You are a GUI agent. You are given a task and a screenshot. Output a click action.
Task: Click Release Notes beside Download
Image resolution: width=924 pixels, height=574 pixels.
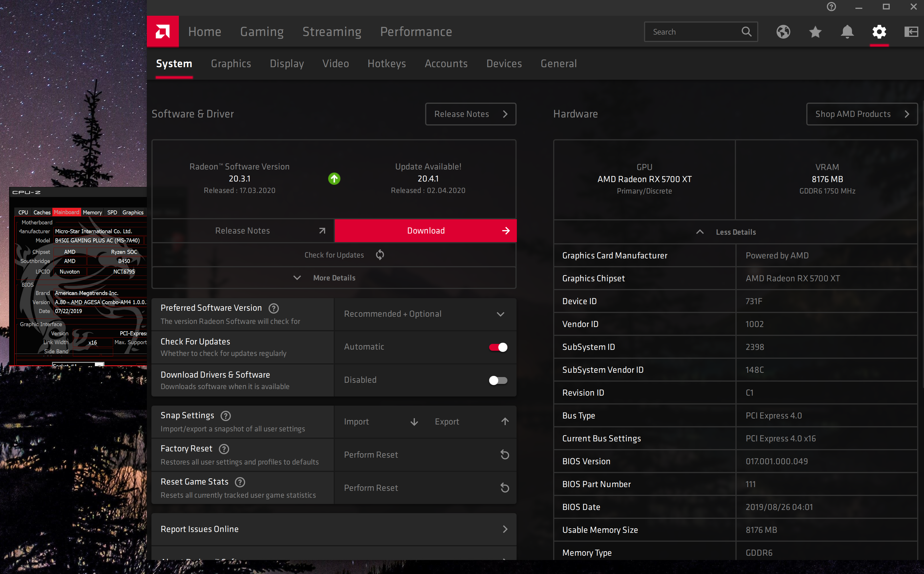[x=243, y=230]
